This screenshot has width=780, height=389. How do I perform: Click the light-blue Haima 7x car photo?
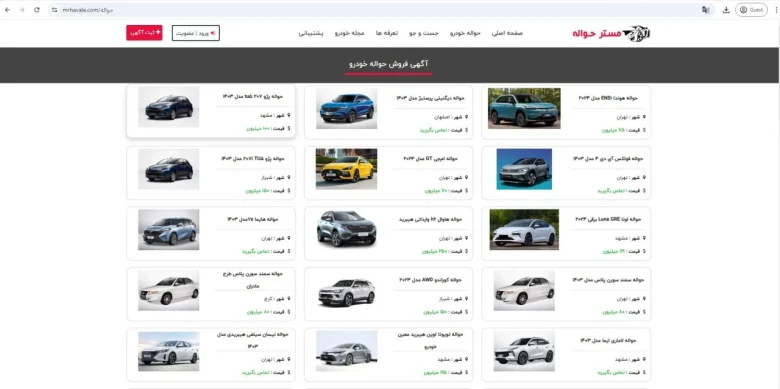(169, 229)
